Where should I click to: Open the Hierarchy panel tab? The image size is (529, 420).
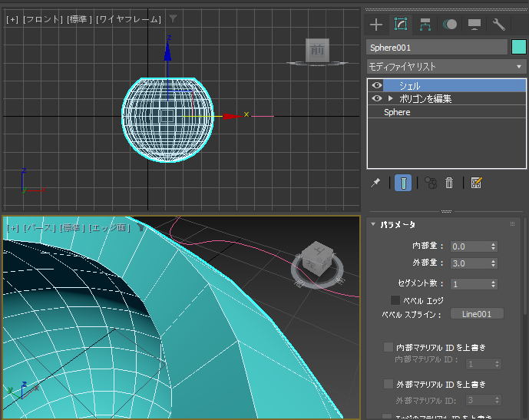point(425,25)
